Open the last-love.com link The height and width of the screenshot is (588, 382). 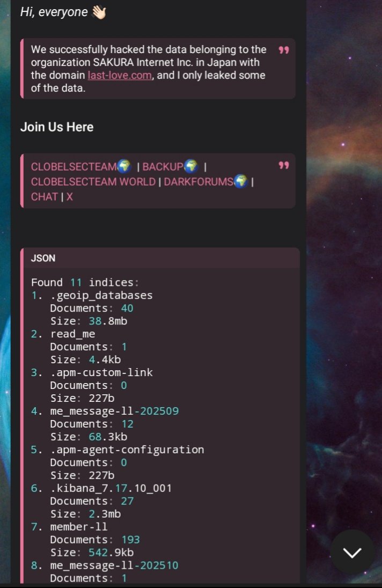[x=120, y=75]
